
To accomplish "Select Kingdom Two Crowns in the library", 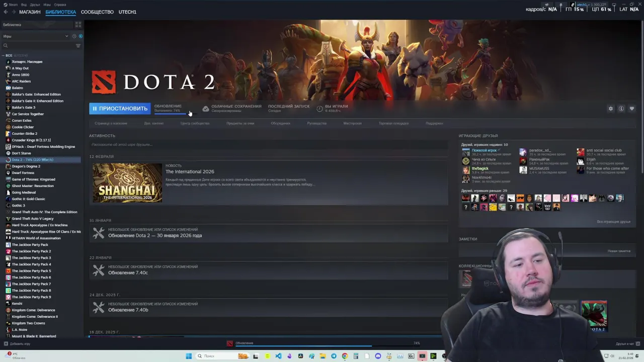I will tap(28, 323).
